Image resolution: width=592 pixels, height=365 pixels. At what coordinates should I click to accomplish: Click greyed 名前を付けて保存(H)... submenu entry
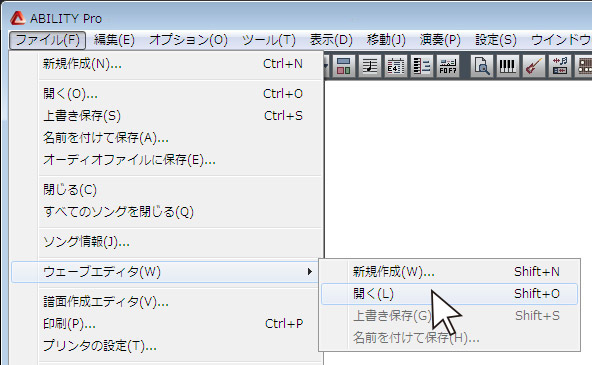[x=449, y=337]
